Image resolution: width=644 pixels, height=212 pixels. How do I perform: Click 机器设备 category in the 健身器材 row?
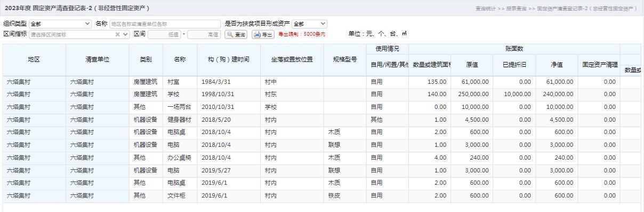[x=146, y=120]
